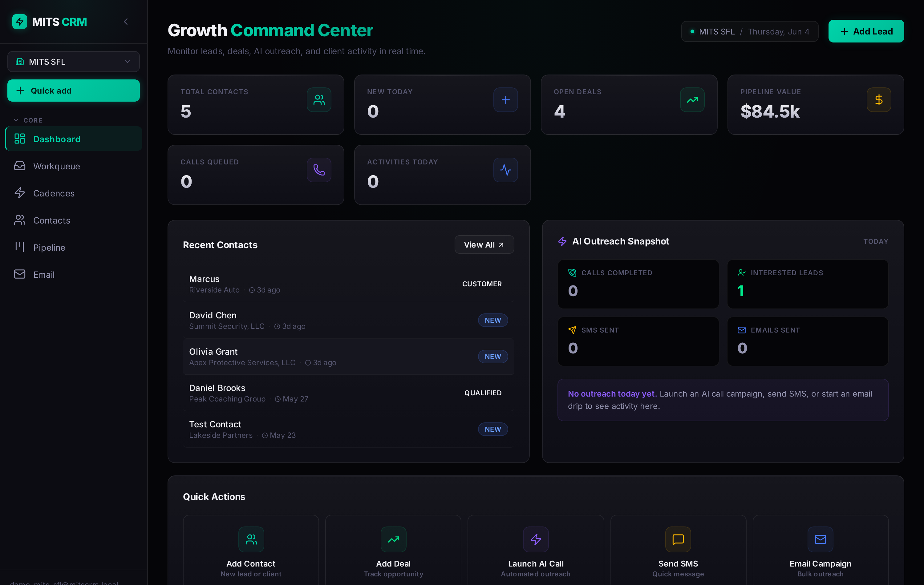The image size is (924, 585).
Task: Click the Calls Queued phone icon
Action: coord(319,170)
